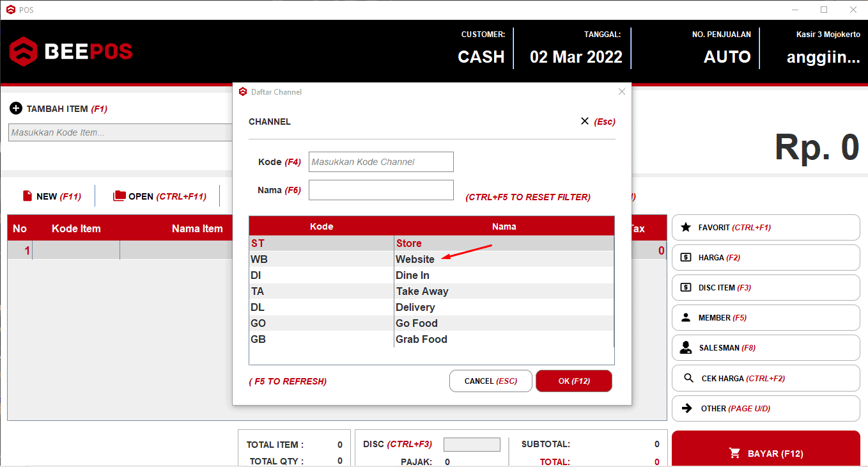The image size is (868, 467).
Task: Click the star icon on Favorit
Action: [x=686, y=227]
